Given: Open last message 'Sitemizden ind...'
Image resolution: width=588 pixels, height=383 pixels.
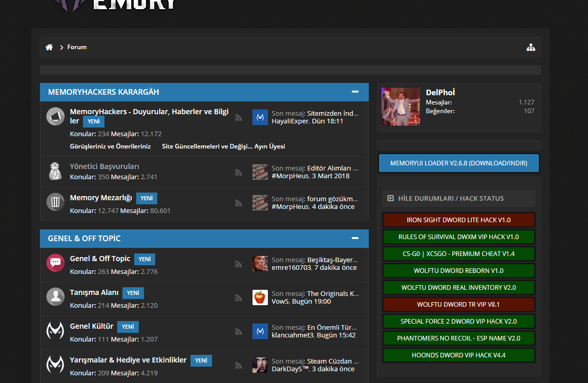Looking at the screenshot, I should tap(332, 114).
